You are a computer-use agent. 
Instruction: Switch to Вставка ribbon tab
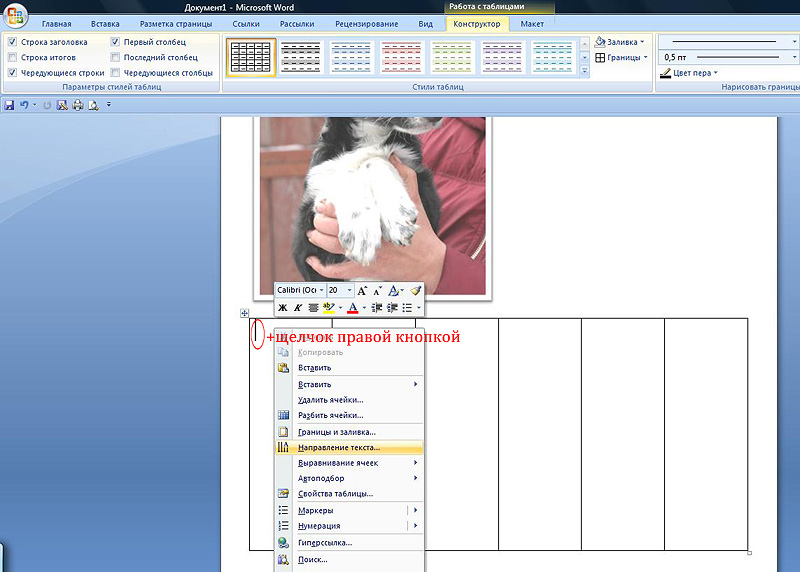[105, 24]
